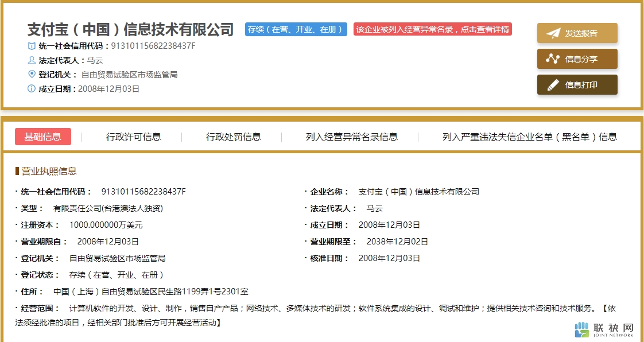Click the person icon beside the header 法定代表人
Image resolution: width=644 pixels, height=342 pixels.
[x=32, y=60]
